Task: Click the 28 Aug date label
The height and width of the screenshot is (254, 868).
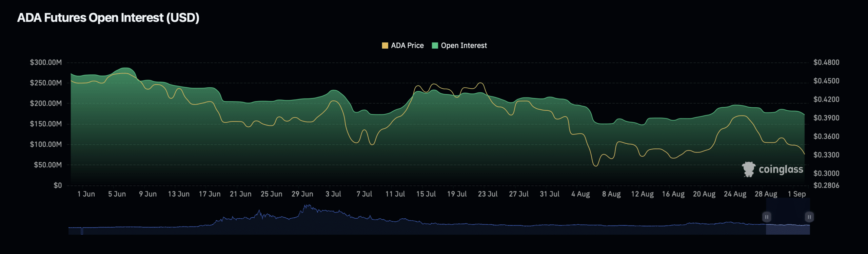Action: [x=766, y=194]
